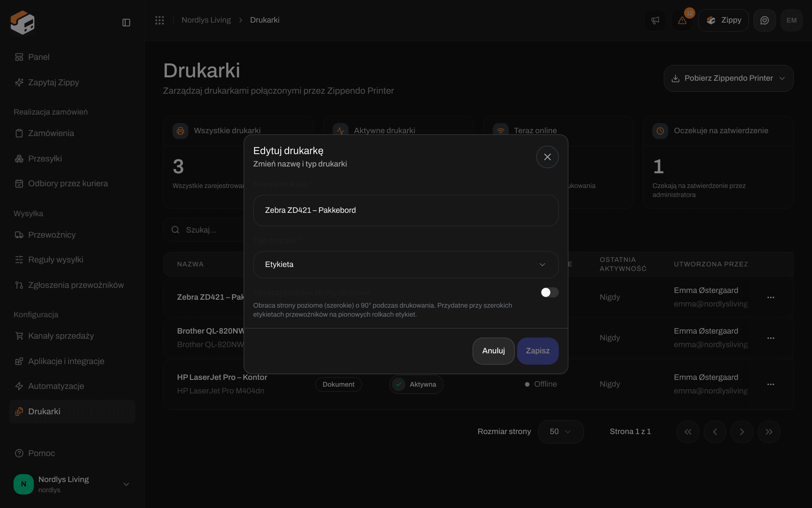This screenshot has height=508, width=812.
Task: Open the EM user avatar menu
Action: (791, 21)
